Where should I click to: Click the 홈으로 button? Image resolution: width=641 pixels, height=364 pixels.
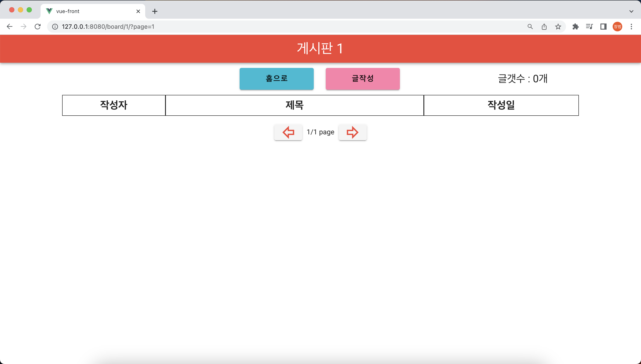tap(276, 79)
